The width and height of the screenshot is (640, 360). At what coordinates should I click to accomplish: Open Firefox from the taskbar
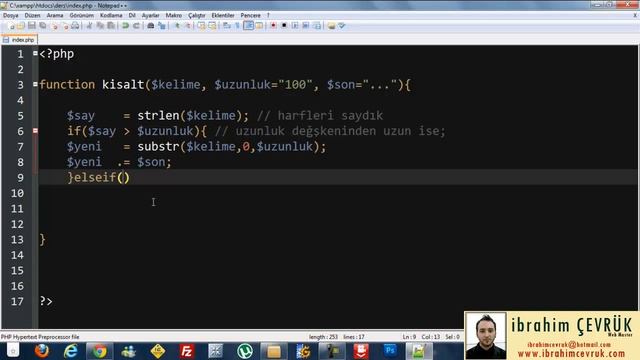coord(42,351)
